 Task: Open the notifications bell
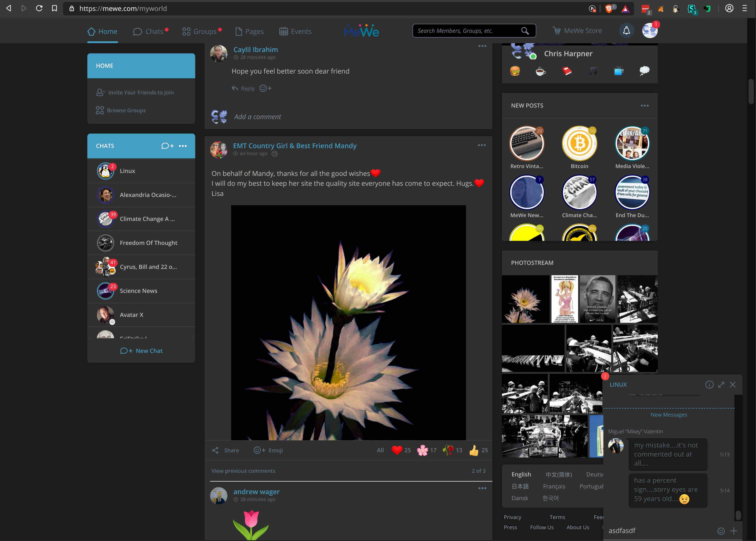coord(626,30)
